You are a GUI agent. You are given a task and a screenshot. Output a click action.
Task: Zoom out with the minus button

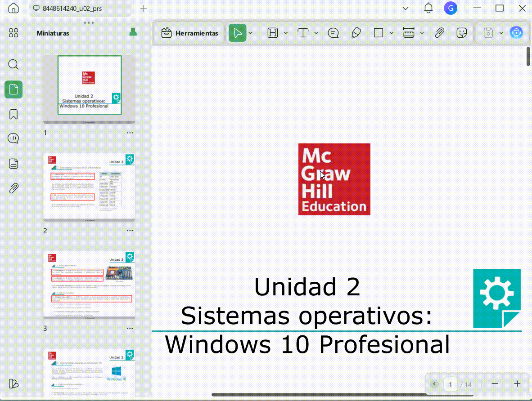pyautogui.click(x=495, y=384)
